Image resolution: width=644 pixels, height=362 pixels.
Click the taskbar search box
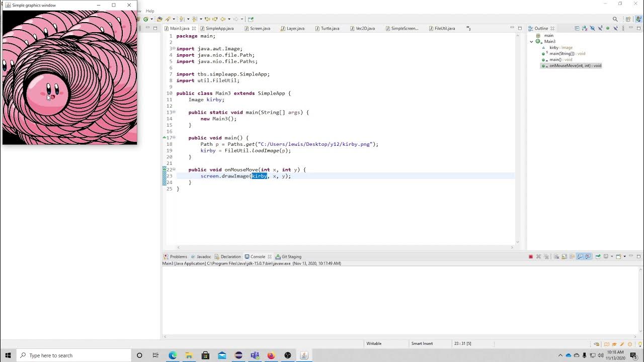(74, 355)
